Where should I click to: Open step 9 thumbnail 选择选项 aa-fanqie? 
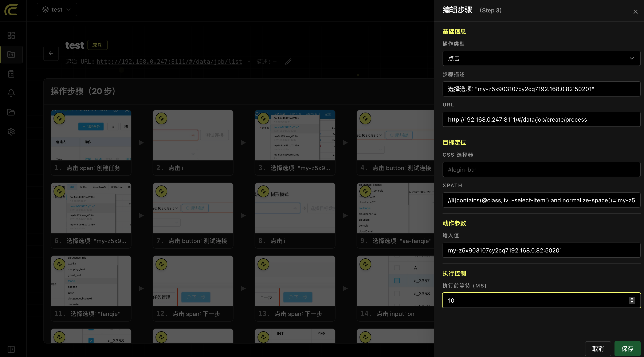tap(396, 208)
